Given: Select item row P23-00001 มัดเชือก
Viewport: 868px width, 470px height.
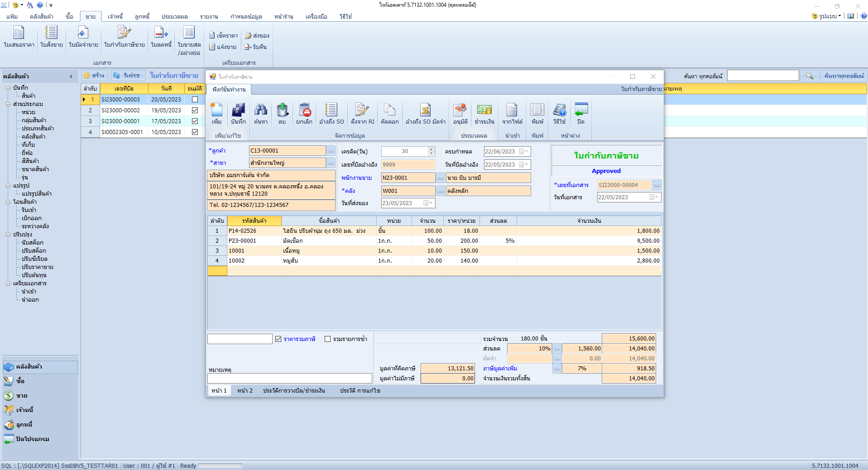Looking at the screenshot, I should coord(435,241).
